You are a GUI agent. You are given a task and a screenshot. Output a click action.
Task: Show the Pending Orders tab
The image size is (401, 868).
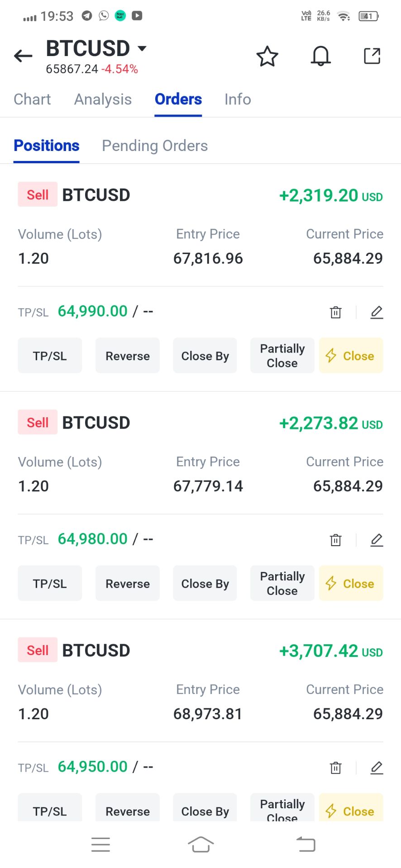tap(155, 146)
